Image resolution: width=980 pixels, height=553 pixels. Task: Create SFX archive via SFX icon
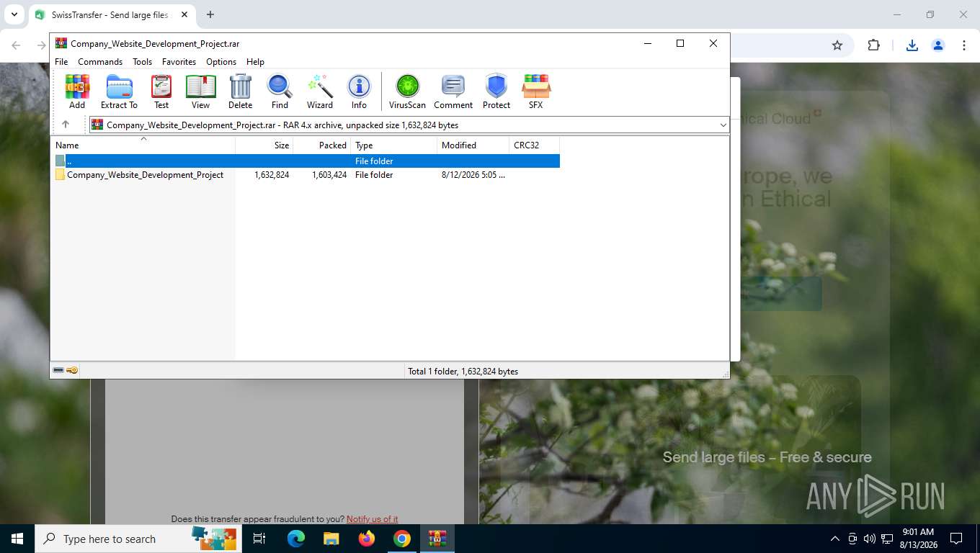point(535,91)
